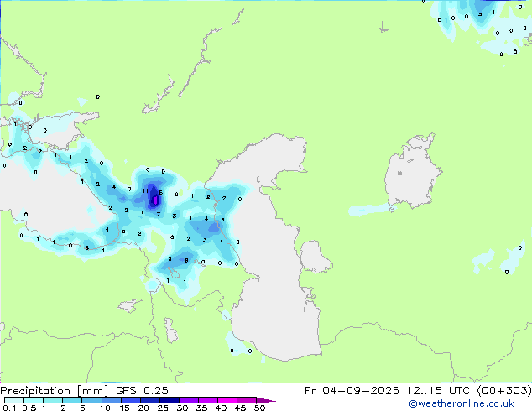This screenshot has width=532, height=411.
Task: Select the 0.5–1 mm legend color box
Action: point(34,400)
